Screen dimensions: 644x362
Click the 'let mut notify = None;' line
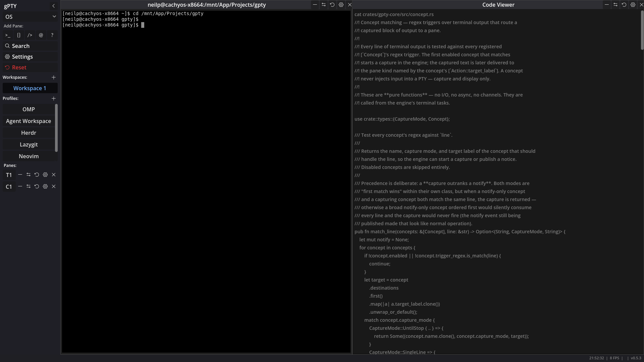(384, 240)
